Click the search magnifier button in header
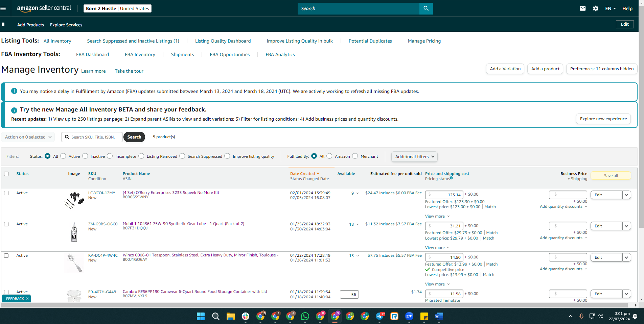Screen dimensions: 644x324 [426, 8]
